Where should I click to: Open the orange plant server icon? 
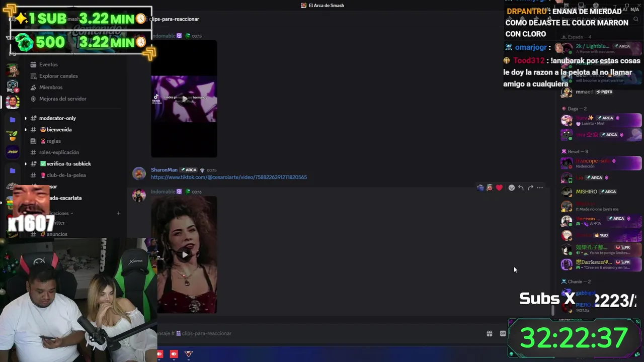(13, 135)
